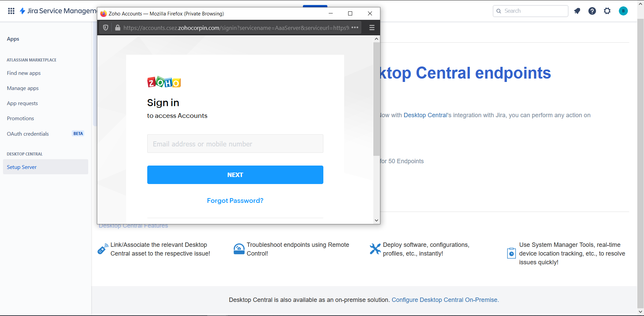Click the DESKTOP CENTRAL section label
The height and width of the screenshot is (316, 644).
pos(24,154)
